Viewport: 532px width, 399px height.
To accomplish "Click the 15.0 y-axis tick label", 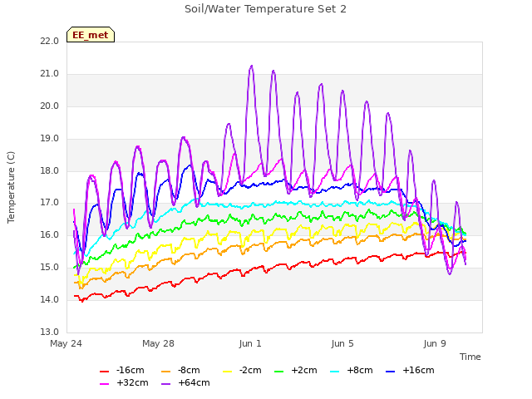I will (49, 268).
